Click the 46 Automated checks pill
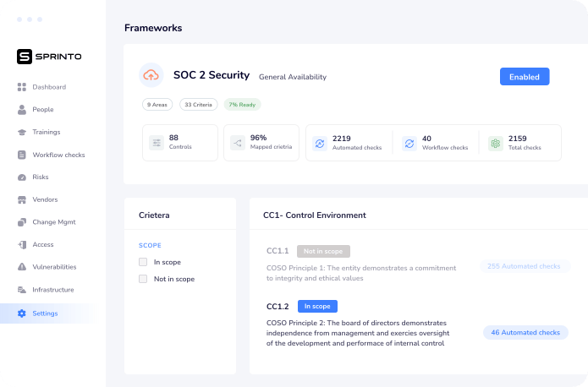Viewport: 588px width, 387px height. [x=525, y=332]
